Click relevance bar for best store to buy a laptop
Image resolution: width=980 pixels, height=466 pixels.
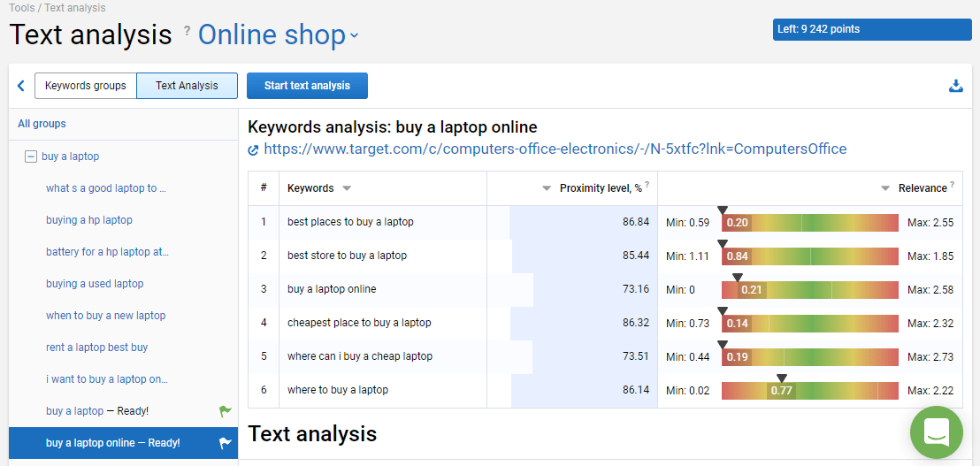(x=810, y=256)
